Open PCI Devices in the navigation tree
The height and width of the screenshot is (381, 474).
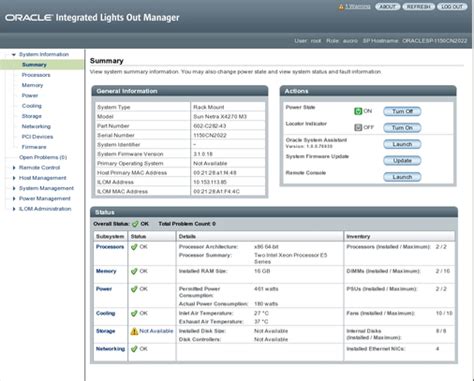click(x=37, y=137)
